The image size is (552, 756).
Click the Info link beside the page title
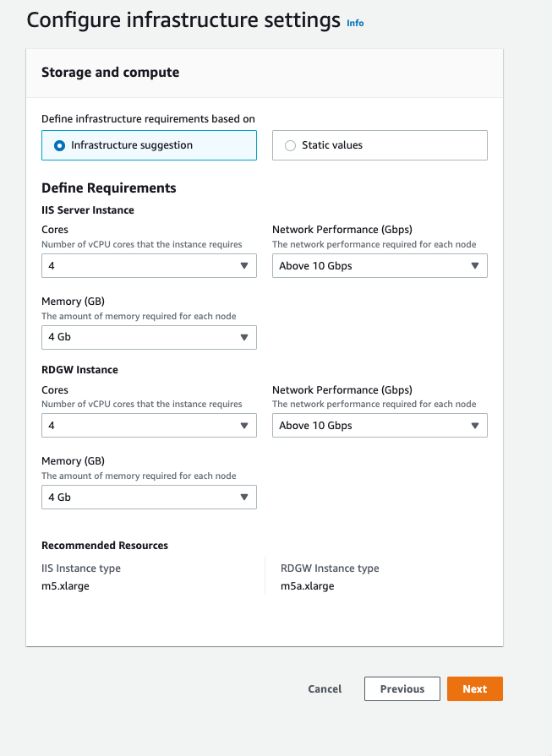click(355, 23)
